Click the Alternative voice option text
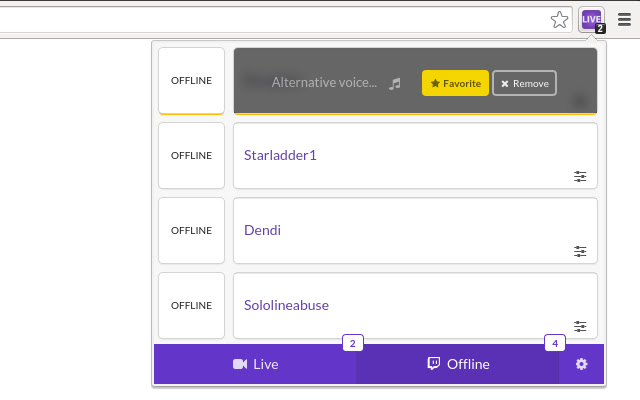 click(324, 83)
